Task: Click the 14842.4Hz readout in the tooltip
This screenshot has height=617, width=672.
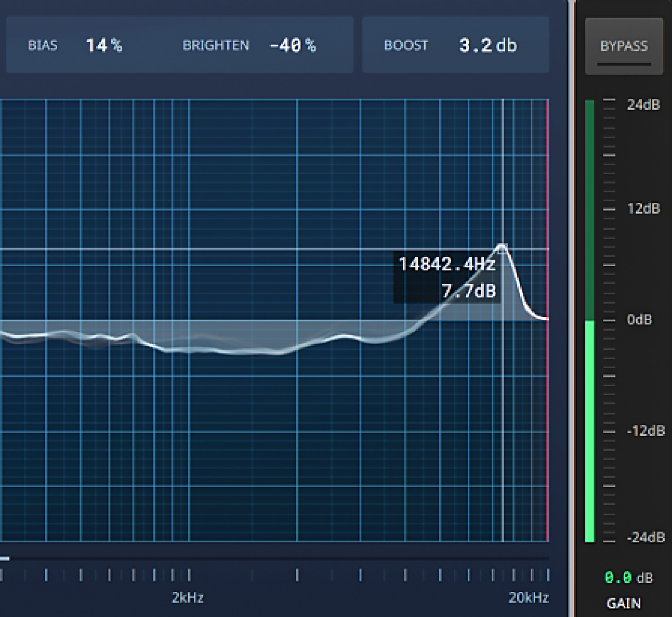Action: [447, 264]
